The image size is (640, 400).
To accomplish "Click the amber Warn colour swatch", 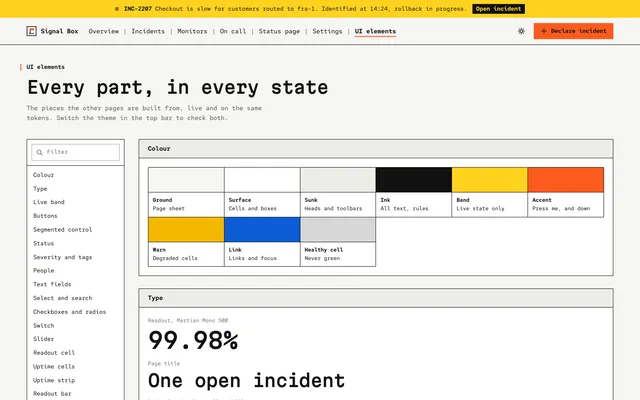I will [x=186, y=230].
